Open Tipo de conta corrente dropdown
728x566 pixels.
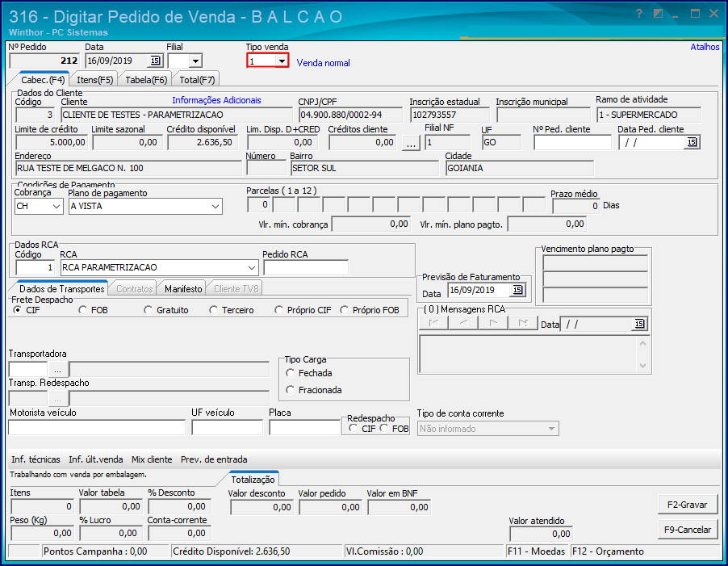tap(551, 429)
